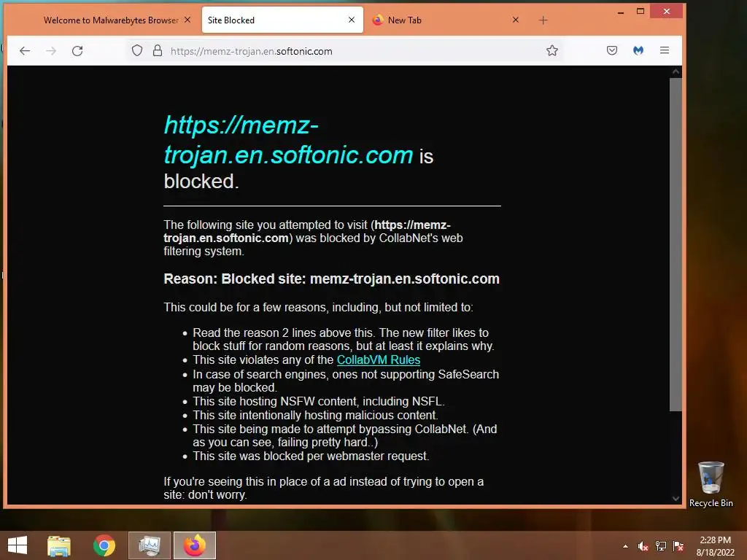Show hidden system tray icons
The height and width of the screenshot is (560, 747).
[x=625, y=546]
